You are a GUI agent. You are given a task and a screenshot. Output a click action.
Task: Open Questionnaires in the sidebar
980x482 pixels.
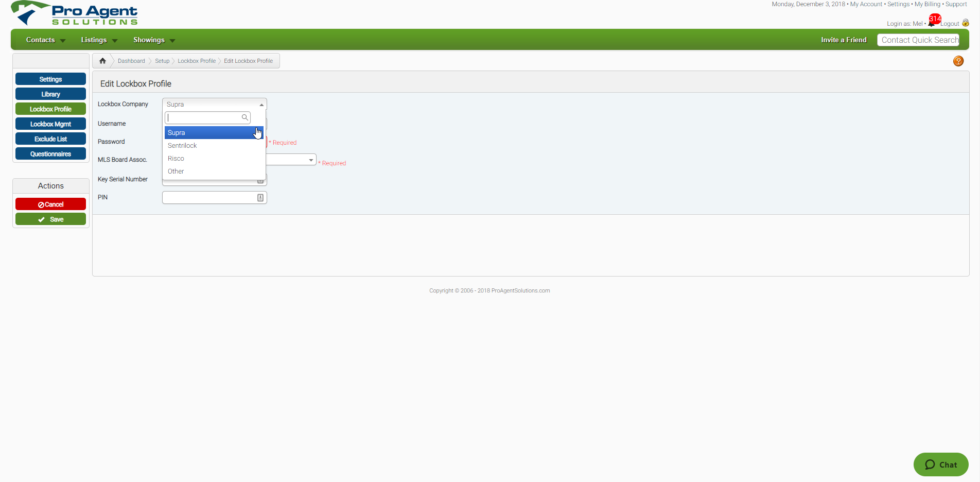click(x=50, y=154)
